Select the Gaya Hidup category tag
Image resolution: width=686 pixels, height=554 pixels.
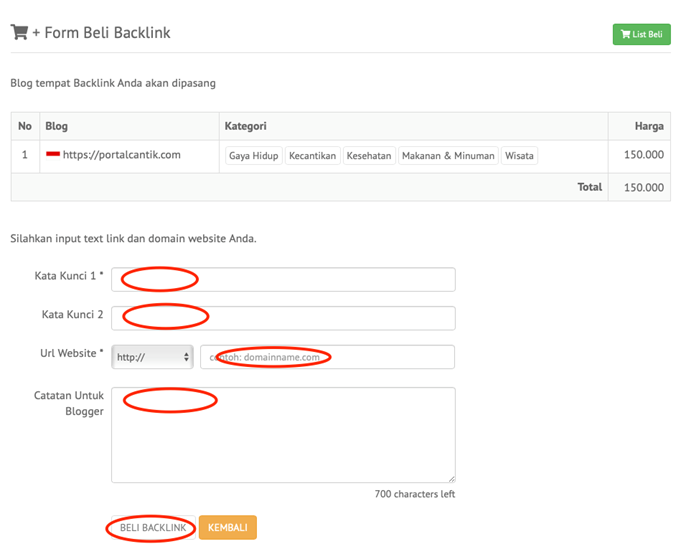253,156
